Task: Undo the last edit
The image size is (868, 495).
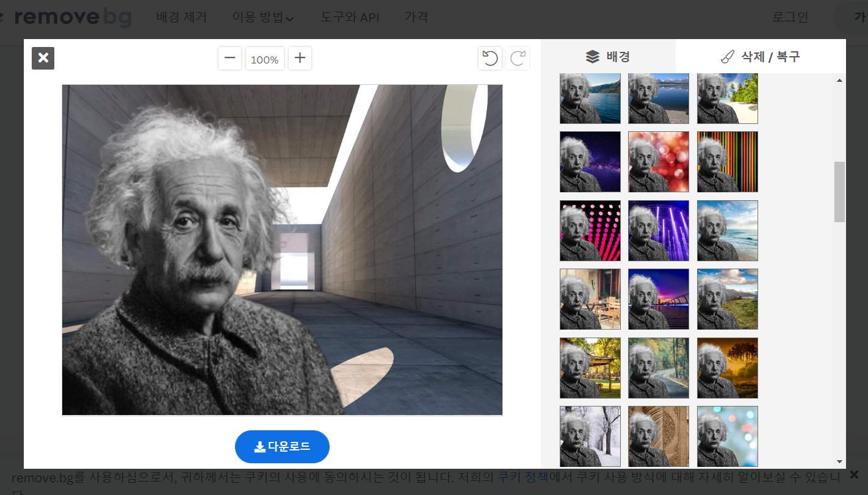Action: 490,59
